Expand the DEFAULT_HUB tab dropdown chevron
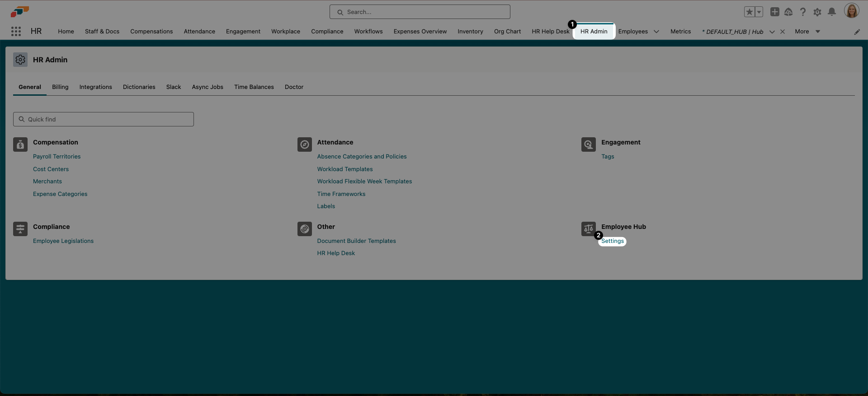 pyautogui.click(x=772, y=32)
